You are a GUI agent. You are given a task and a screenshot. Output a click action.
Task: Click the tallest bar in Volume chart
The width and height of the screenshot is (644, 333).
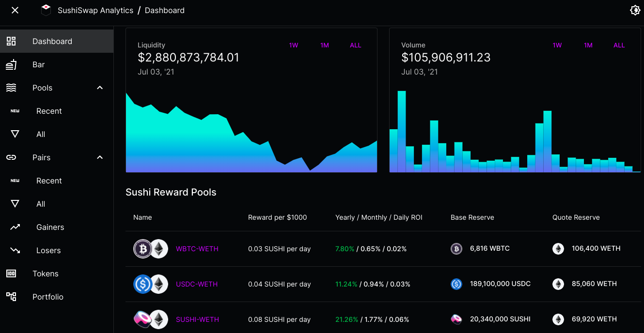click(x=402, y=131)
